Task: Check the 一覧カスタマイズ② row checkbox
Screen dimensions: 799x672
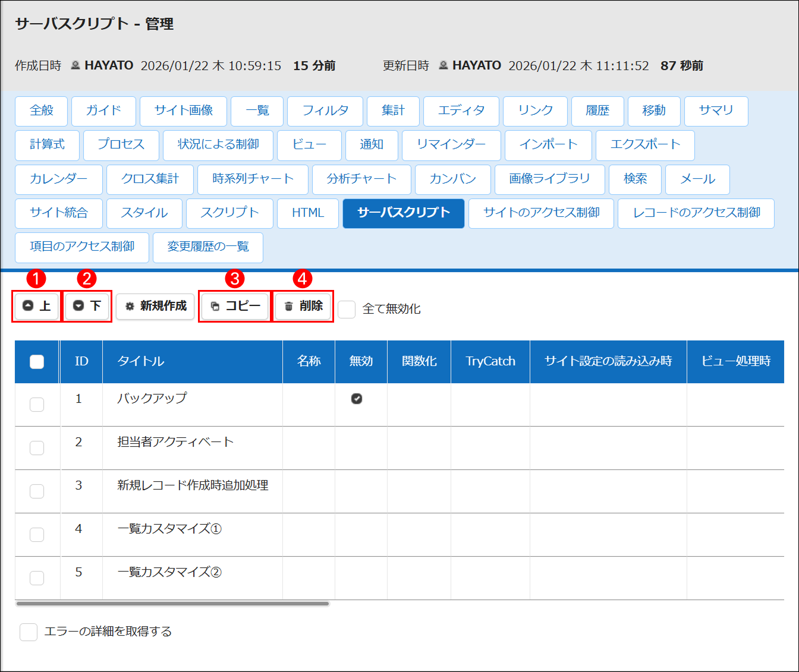Action: pos(37,578)
